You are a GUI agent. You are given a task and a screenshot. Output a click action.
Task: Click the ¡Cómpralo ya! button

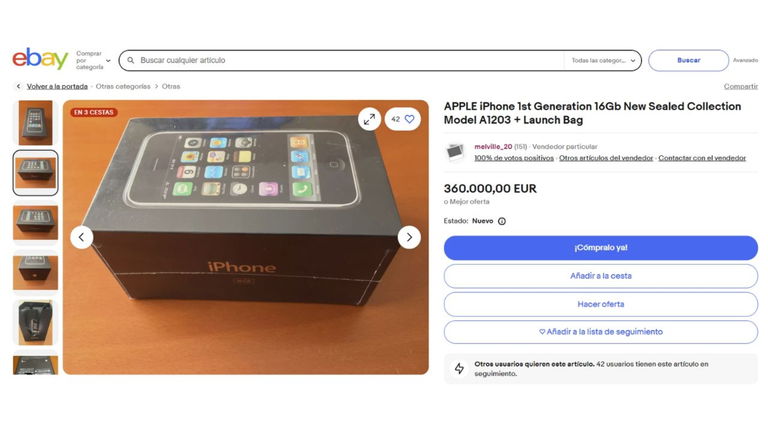click(x=600, y=248)
